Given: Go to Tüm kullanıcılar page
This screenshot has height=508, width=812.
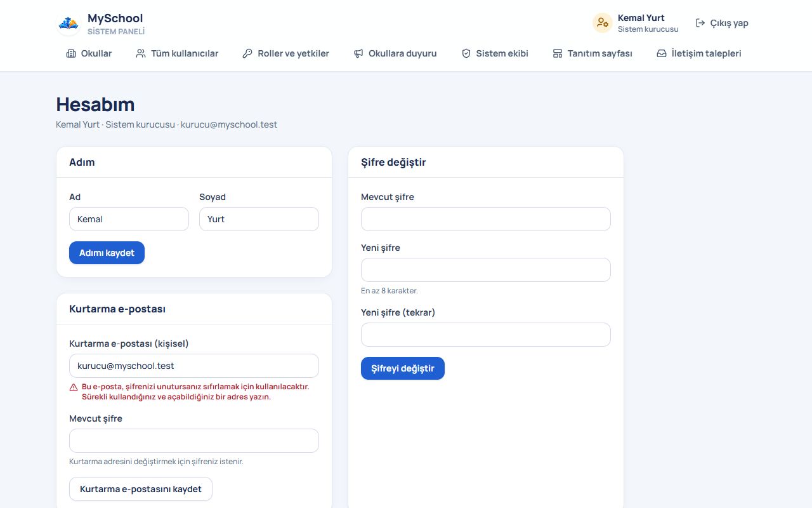Looking at the screenshot, I should [177, 53].
